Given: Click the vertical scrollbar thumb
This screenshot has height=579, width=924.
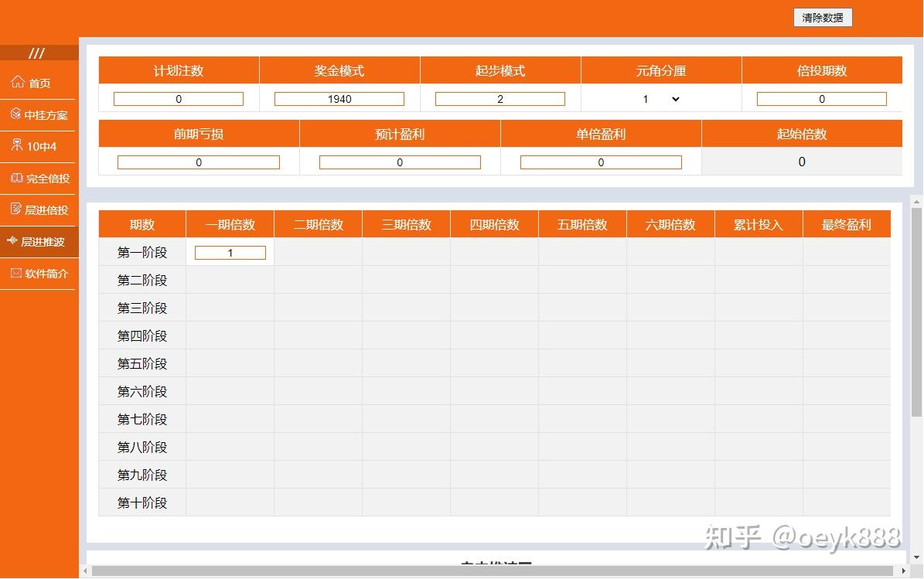Looking at the screenshot, I should point(916,312).
